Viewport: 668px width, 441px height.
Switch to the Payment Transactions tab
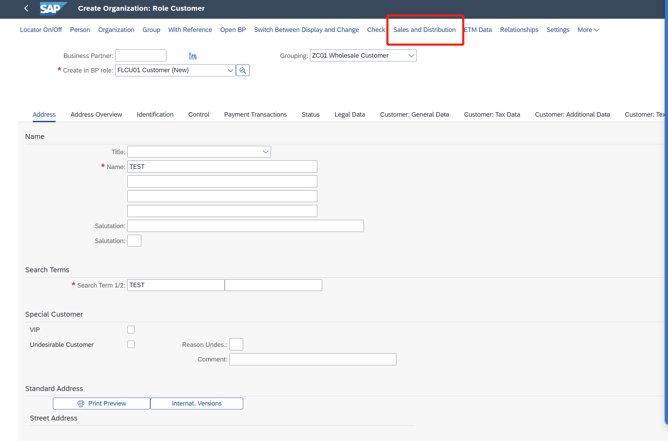(x=255, y=115)
